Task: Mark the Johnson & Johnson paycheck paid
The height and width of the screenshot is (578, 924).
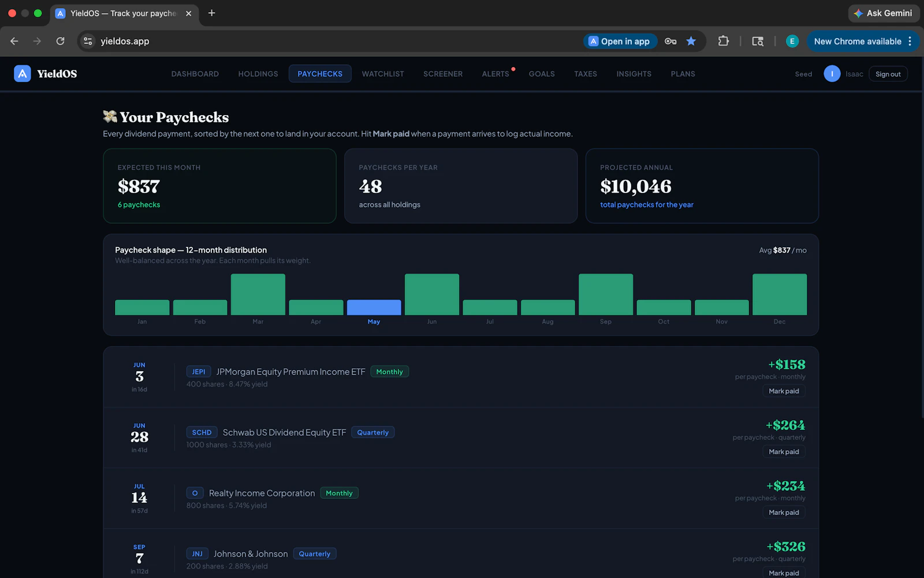Action: click(784, 572)
